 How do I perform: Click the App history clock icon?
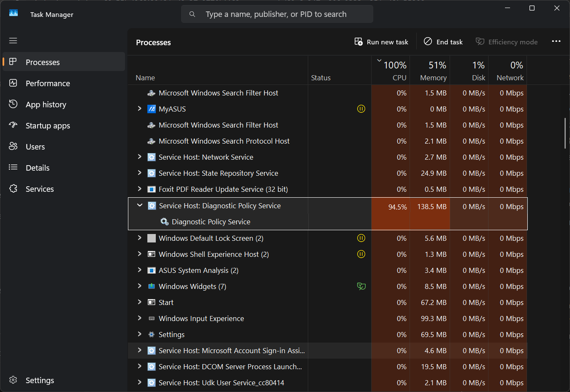(x=13, y=104)
